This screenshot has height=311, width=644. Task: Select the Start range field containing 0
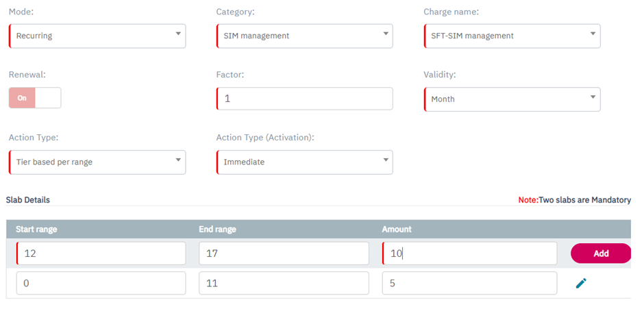point(101,283)
